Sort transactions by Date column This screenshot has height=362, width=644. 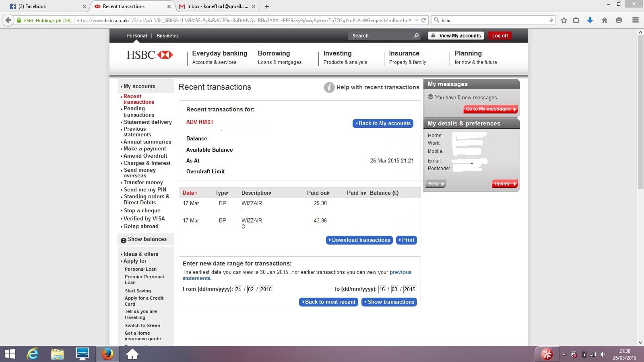coord(190,193)
